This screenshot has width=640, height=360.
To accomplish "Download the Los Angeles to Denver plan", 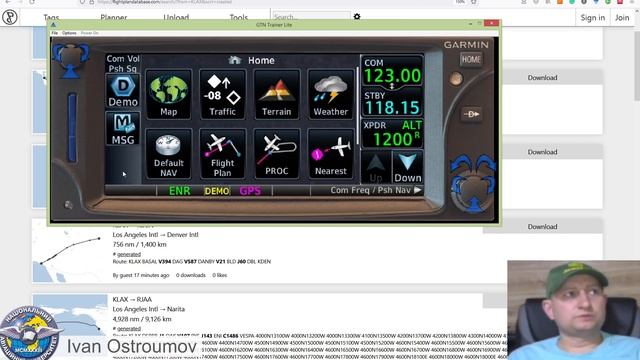I will coord(542,227).
